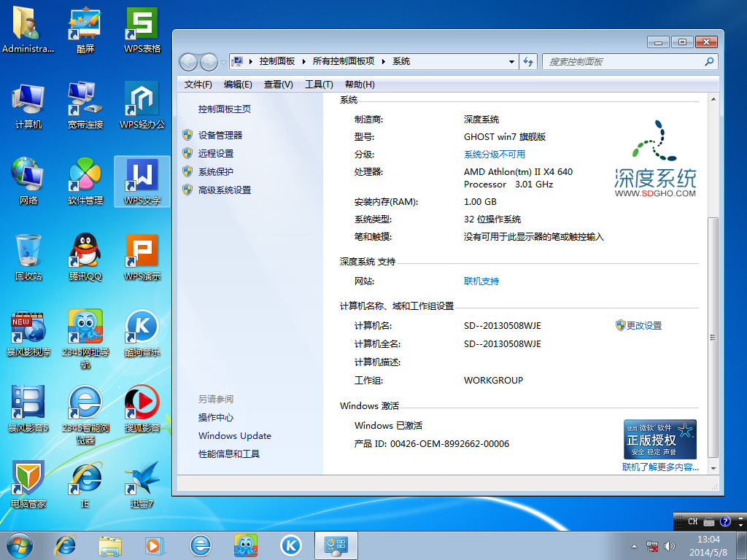Viewport: 747px width, 560px height.
Task: Open the 查看(V) menu
Action: 278,85
